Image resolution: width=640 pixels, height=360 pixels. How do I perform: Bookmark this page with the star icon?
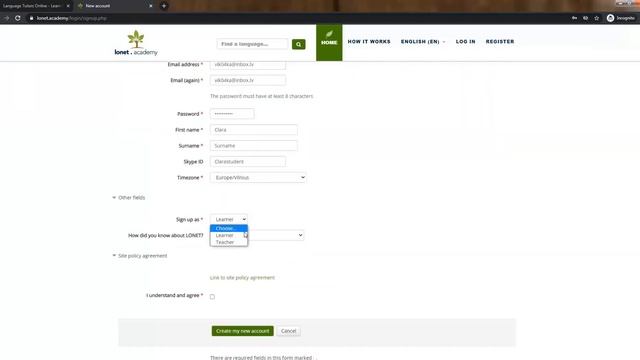click(x=596, y=18)
